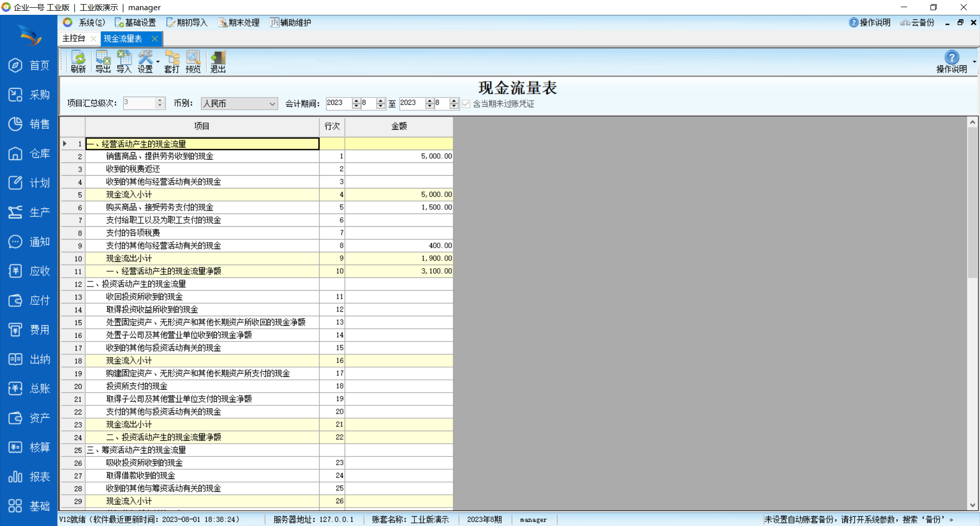Increase the 项目汇总级次 level stepper
Screen dimensions: 980x526
pos(160,101)
